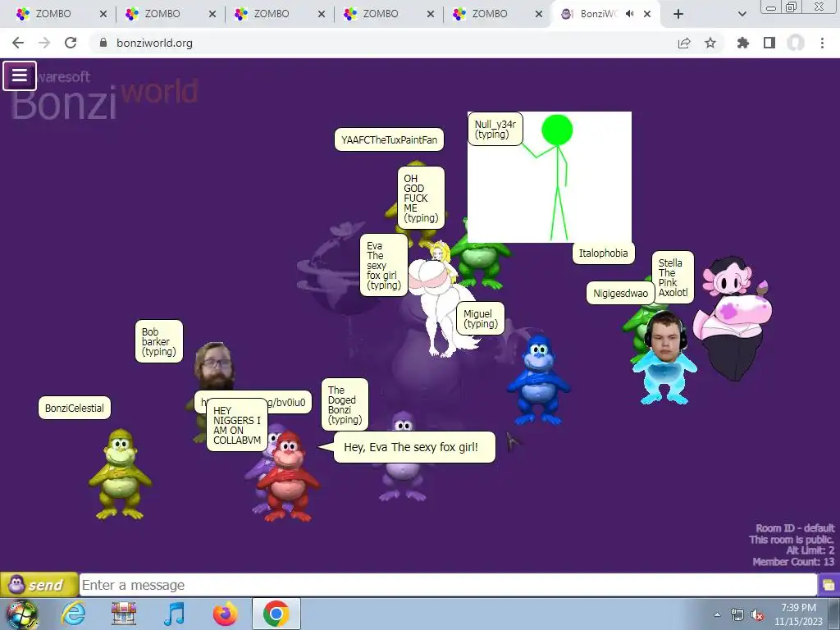The height and width of the screenshot is (630, 840).
Task: Expand the tab search chevron
Action: pos(742,14)
